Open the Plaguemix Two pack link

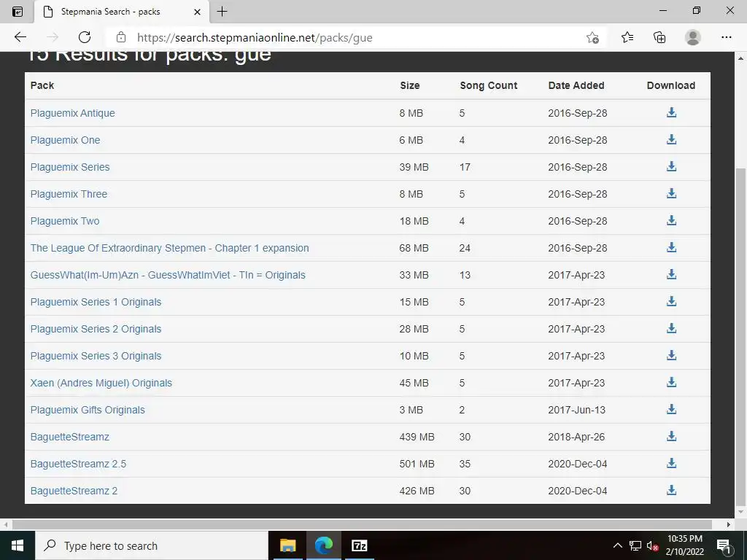[x=65, y=222]
